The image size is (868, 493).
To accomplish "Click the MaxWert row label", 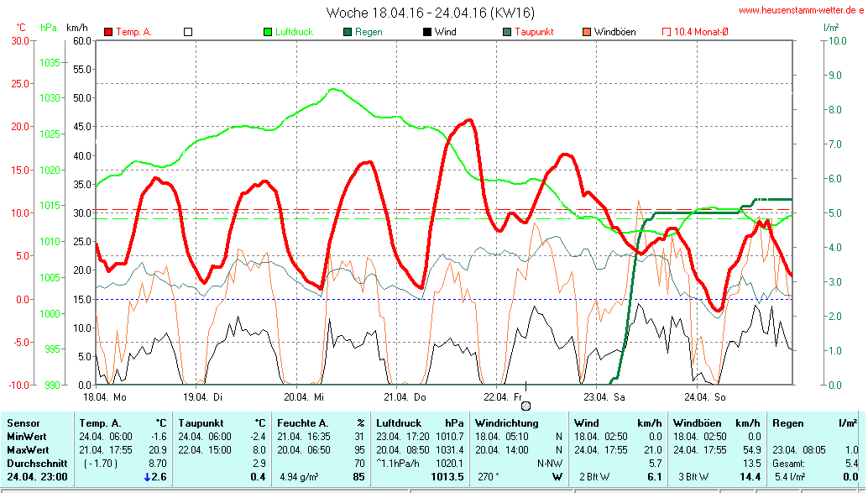I will (x=27, y=449).
